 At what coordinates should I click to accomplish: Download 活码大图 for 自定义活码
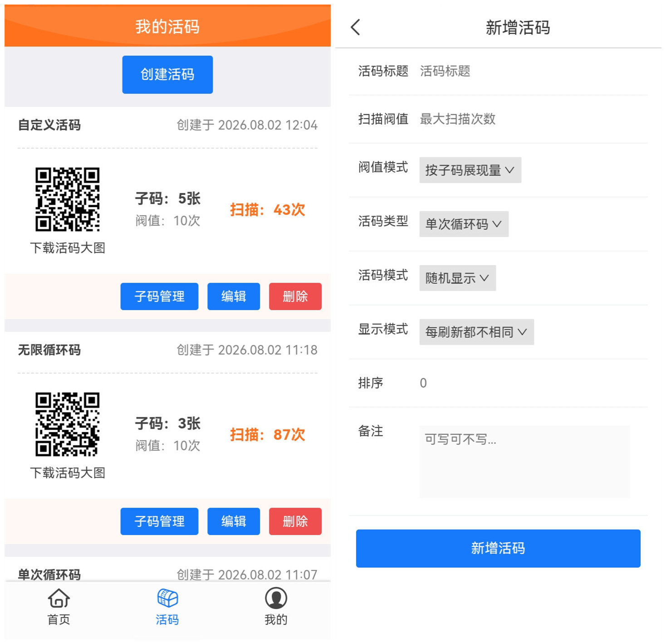point(68,248)
